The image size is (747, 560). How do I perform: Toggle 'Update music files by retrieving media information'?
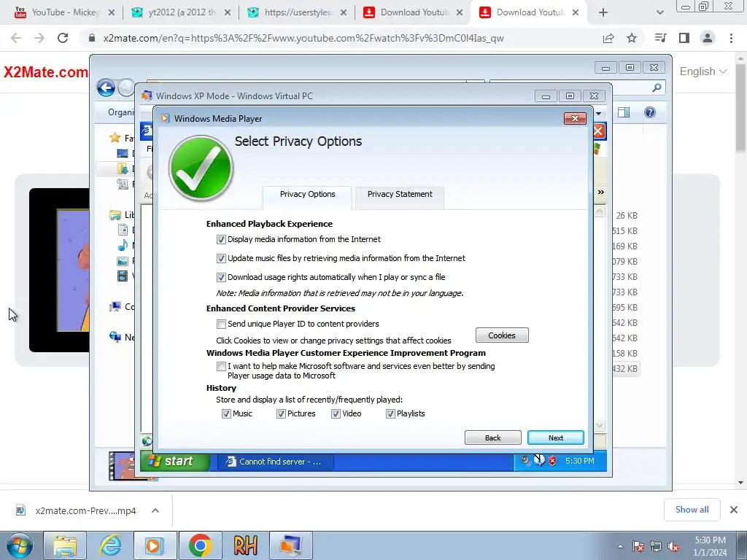(x=221, y=259)
